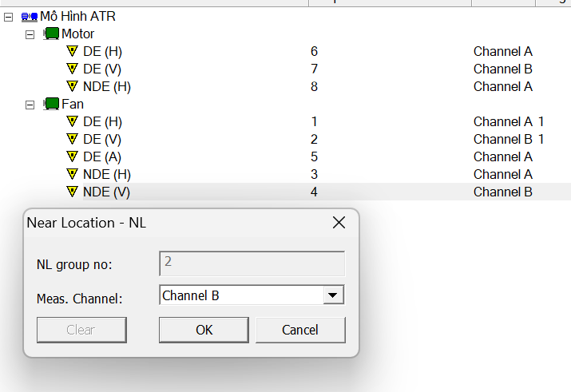Click number 4 in Fan NDE (V) row
This screenshot has height=392, width=571.
314,192
